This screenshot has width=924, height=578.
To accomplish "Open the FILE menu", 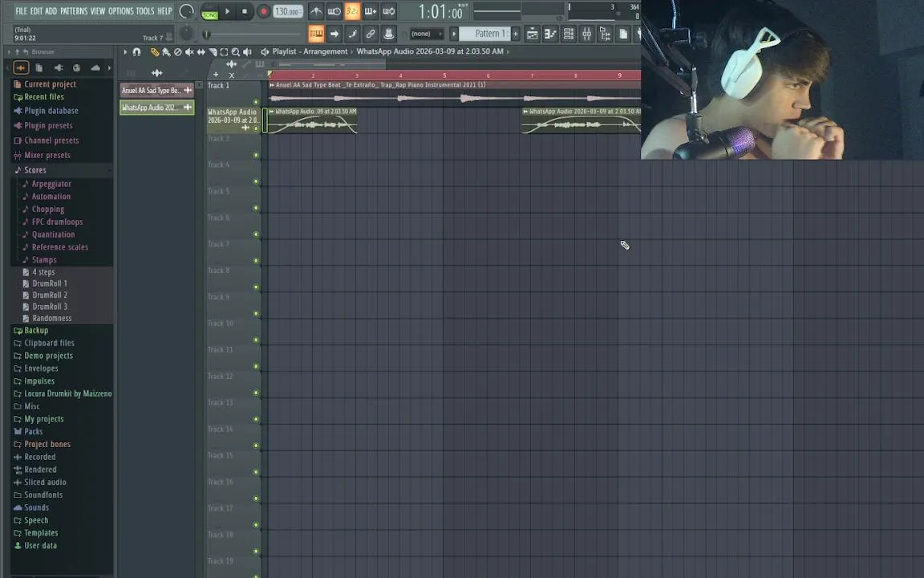I will pos(21,11).
